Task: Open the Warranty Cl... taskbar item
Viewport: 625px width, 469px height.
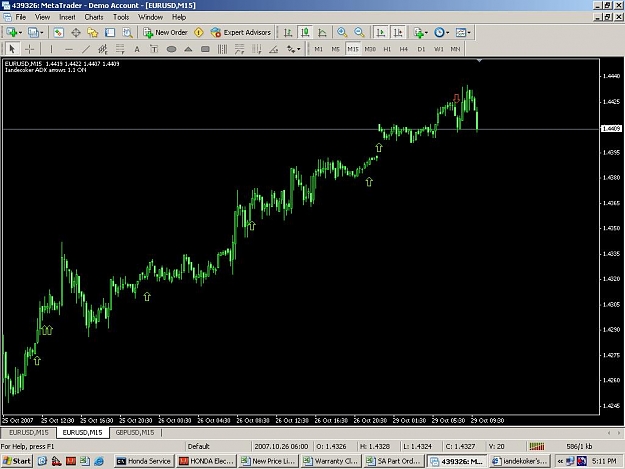Action: [331, 461]
